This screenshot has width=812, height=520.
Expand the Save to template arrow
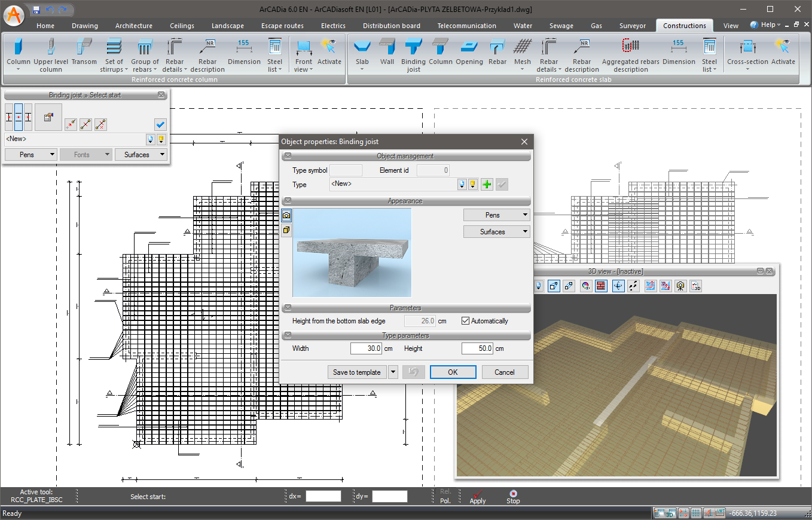(x=393, y=372)
